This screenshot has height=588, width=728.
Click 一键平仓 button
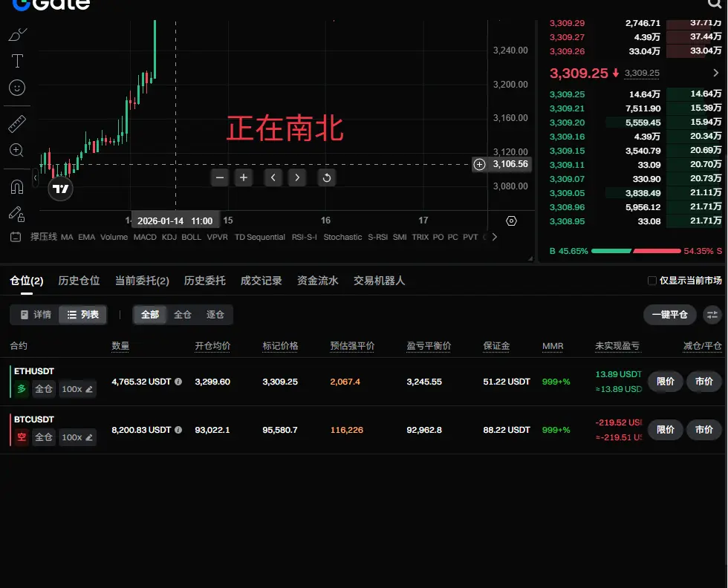pyautogui.click(x=669, y=315)
